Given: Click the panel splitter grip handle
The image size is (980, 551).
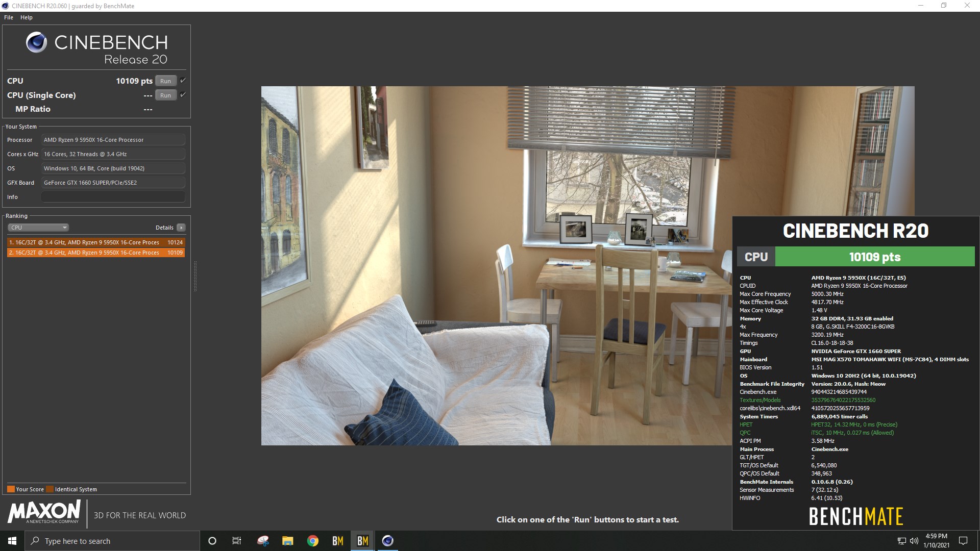Looking at the screenshot, I should [195, 276].
